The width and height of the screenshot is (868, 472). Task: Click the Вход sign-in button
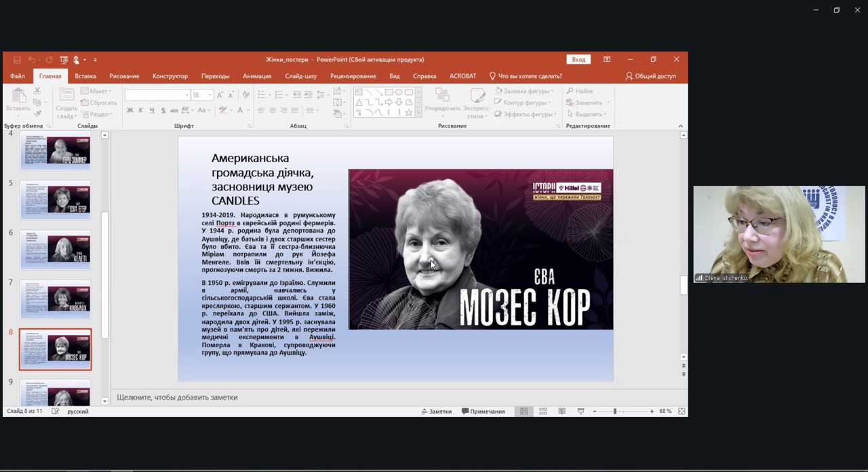click(x=578, y=60)
